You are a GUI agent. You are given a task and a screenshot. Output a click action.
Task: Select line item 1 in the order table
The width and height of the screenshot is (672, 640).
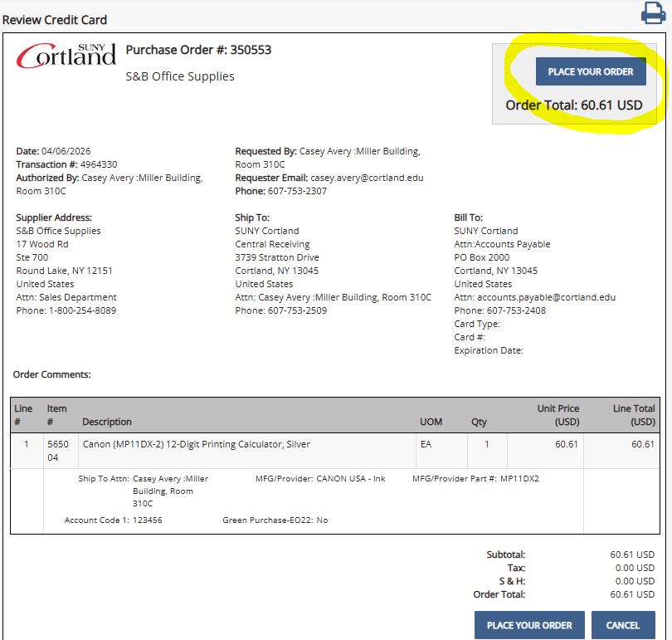coord(23,445)
